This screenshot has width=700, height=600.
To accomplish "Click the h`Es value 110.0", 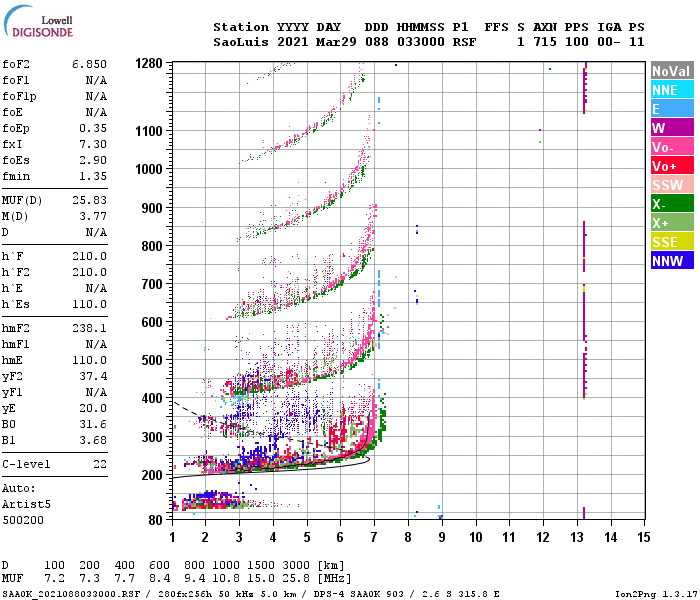I will [x=89, y=304].
